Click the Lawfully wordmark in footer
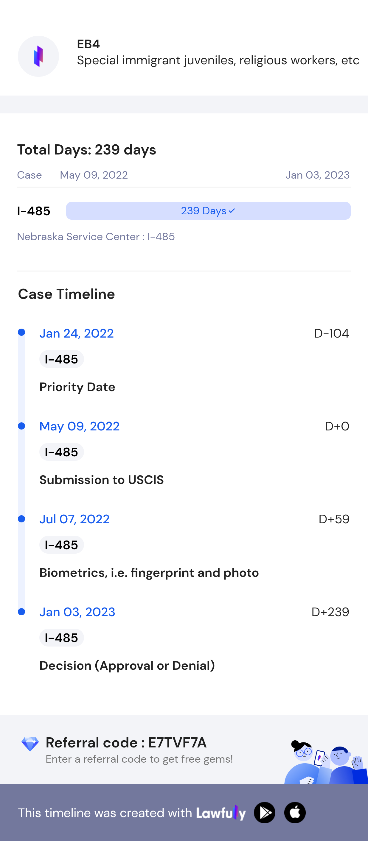 click(x=221, y=813)
